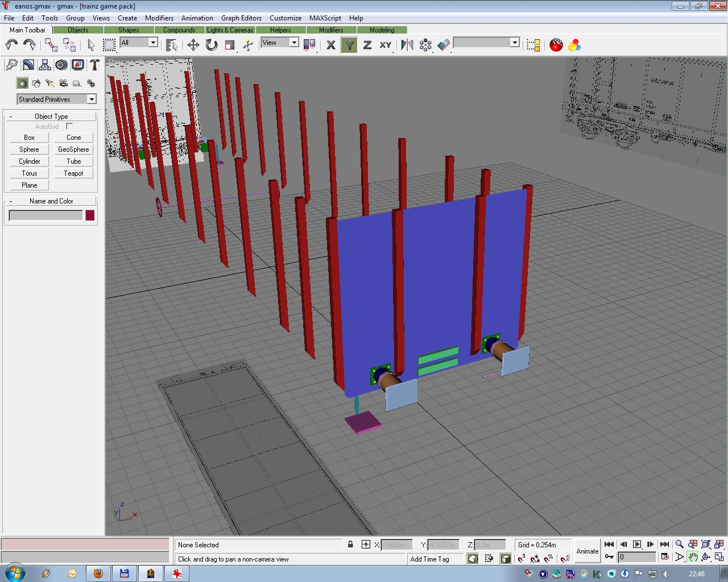
Task: Open Firefox from the Windows taskbar
Action: [x=98, y=573]
